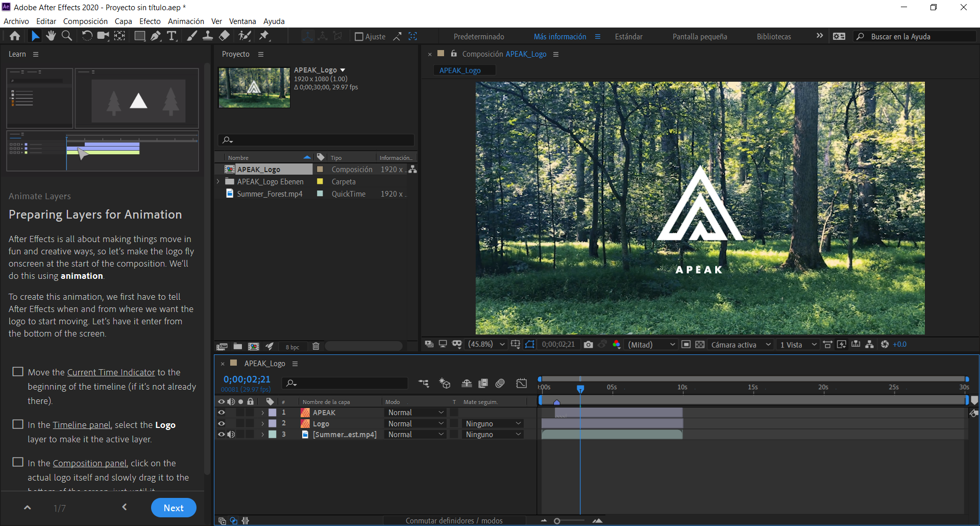This screenshot has height=526, width=980.
Task: Switch to the Estándar workspace
Action: (628, 37)
